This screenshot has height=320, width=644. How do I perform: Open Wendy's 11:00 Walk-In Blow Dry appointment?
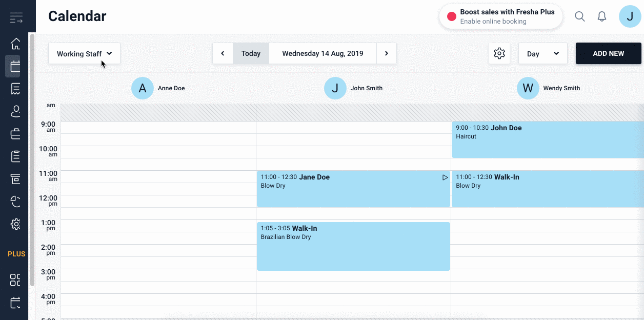pyautogui.click(x=548, y=189)
